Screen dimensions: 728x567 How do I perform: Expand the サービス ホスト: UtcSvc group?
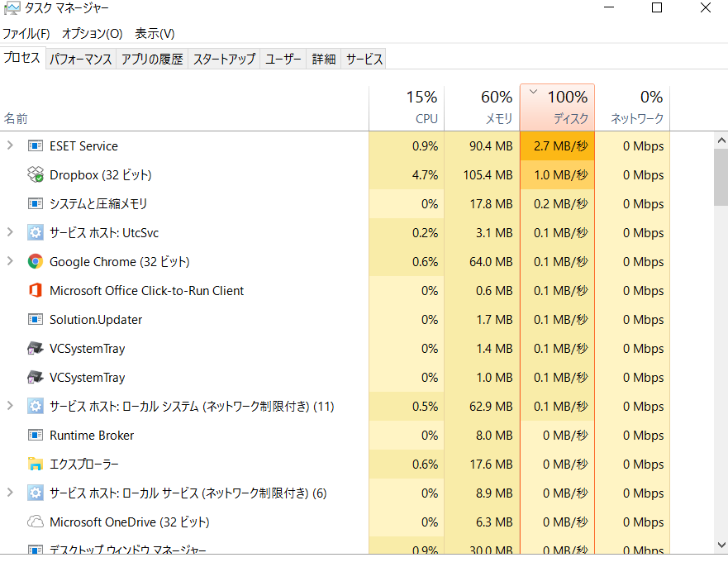coord(10,232)
